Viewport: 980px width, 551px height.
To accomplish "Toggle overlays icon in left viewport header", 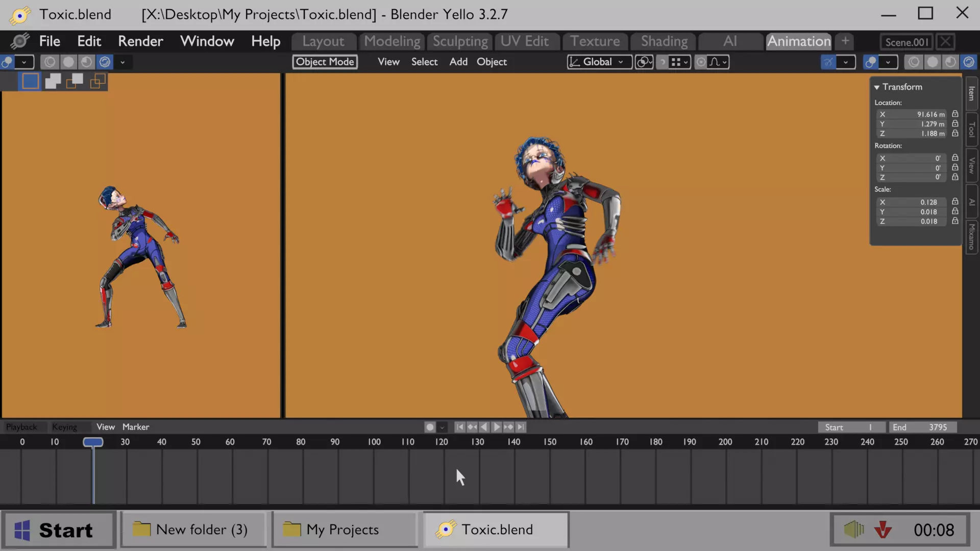I will pos(7,62).
